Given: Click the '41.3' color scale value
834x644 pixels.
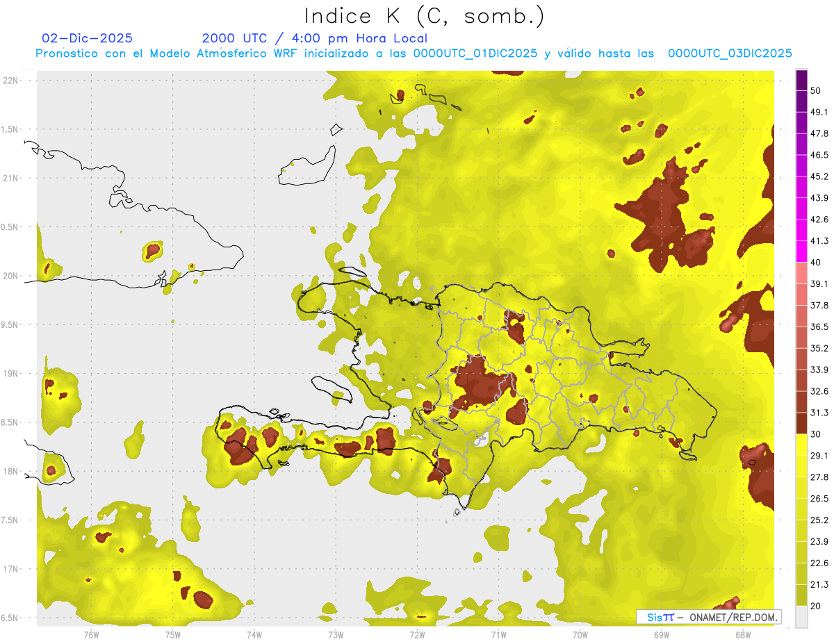Looking at the screenshot, I should 819,241.
